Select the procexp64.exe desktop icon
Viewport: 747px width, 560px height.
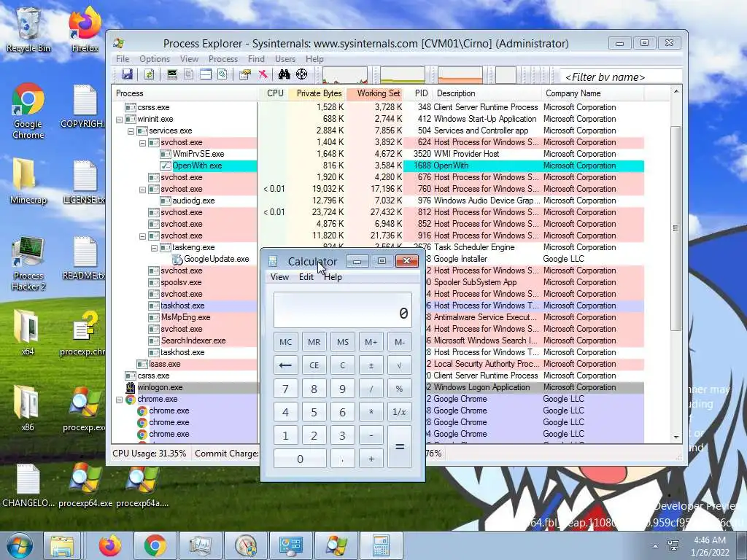pyautogui.click(x=86, y=485)
